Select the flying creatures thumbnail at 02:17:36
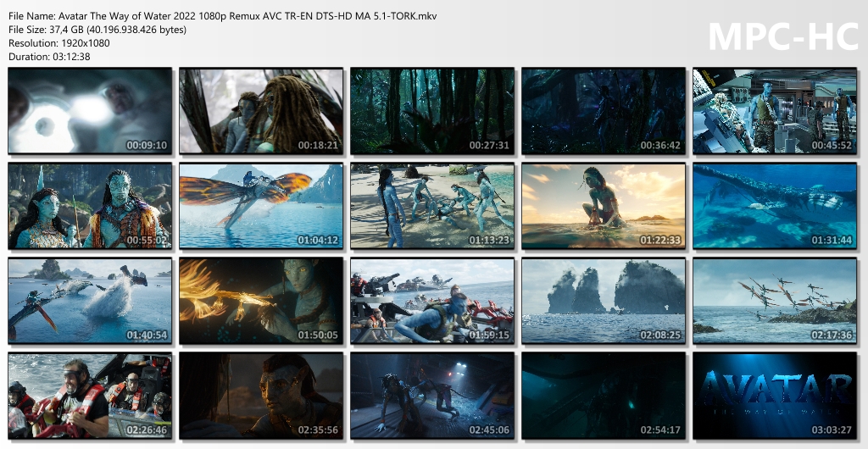 click(x=775, y=301)
